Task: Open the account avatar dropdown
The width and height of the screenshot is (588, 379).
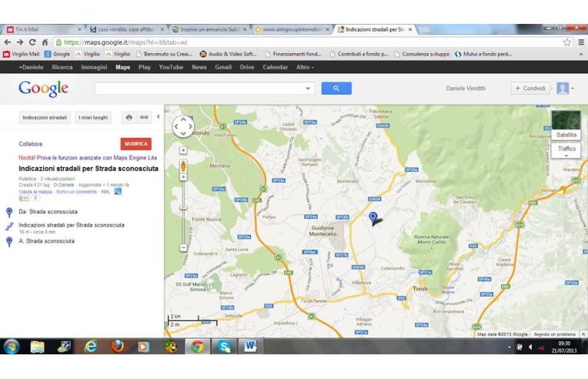Action: pyautogui.click(x=566, y=89)
